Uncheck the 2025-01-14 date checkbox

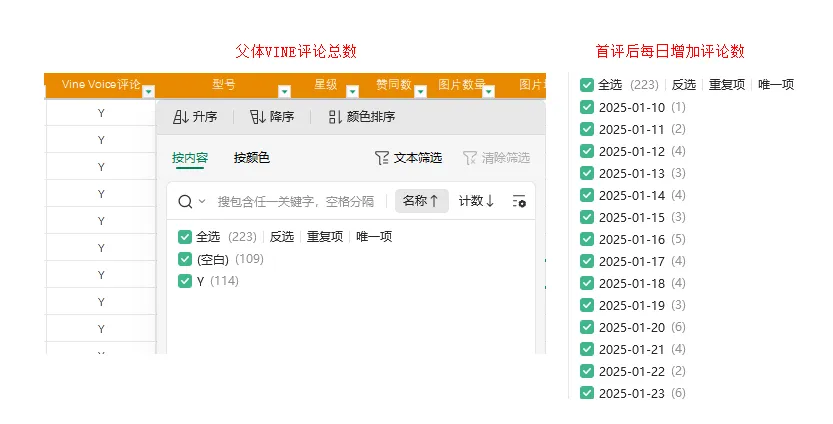click(x=587, y=195)
